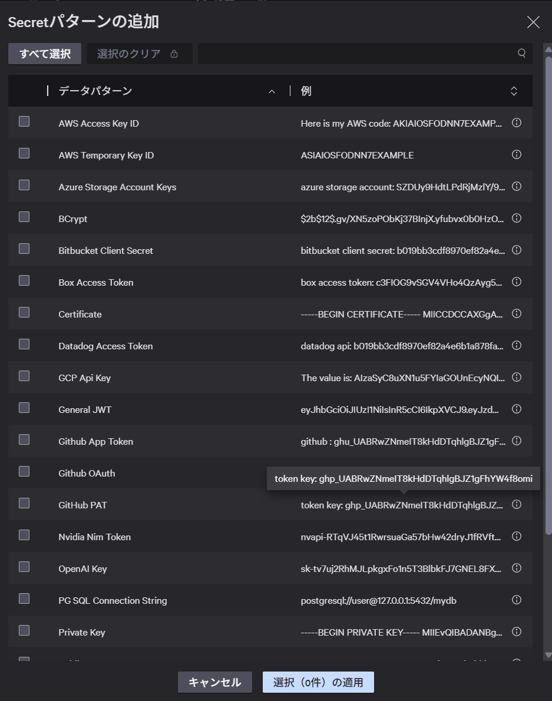View info icon in GitHub PAT row
This screenshot has height=701, width=552.
516,504
